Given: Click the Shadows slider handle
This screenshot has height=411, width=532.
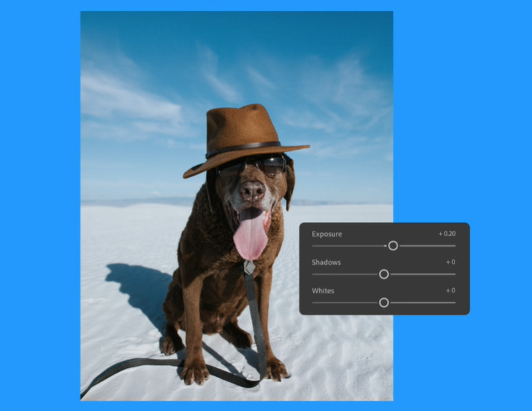Looking at the screenshot, I should point(384,274).
